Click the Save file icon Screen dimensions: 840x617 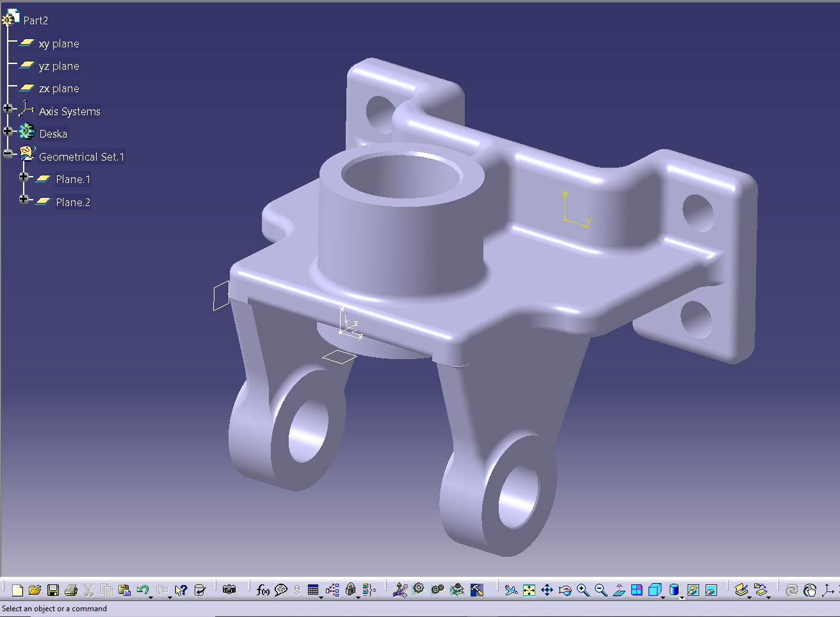click(x=53, y=590)
